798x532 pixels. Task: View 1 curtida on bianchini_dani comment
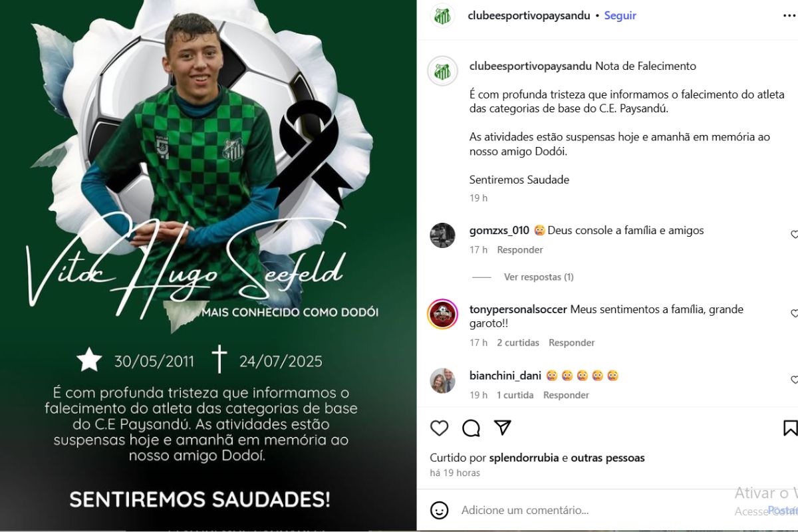pyautogui.click(x=515, y=395)
